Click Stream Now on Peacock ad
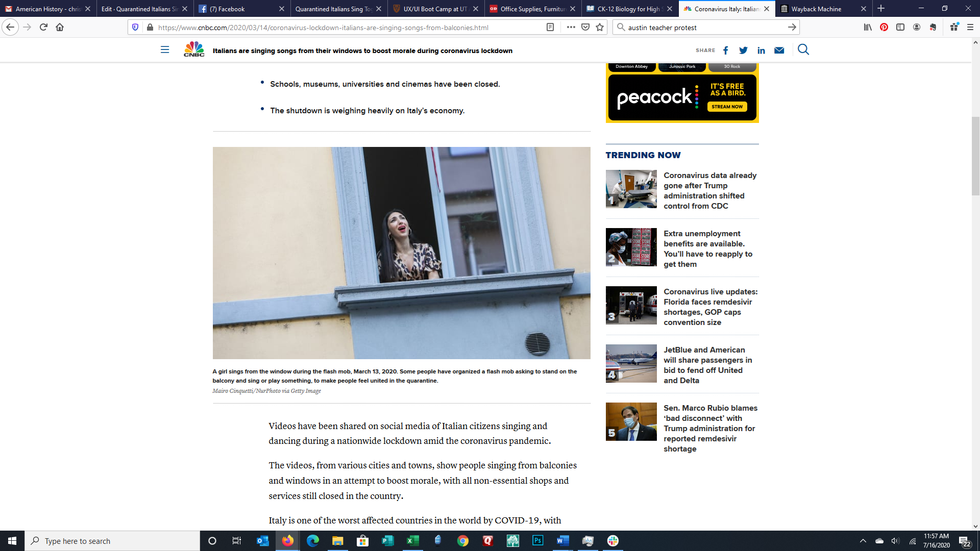The image size is (980, 551). [x=727, y=107]
